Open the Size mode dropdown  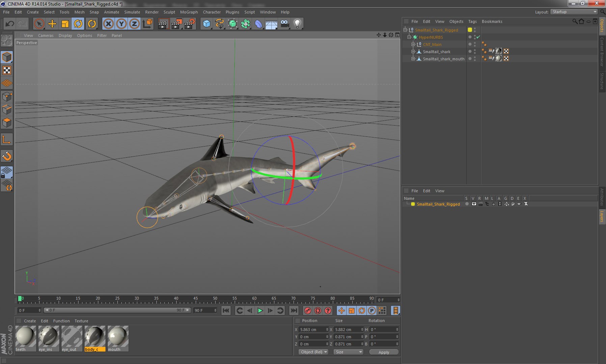[348, 352]
